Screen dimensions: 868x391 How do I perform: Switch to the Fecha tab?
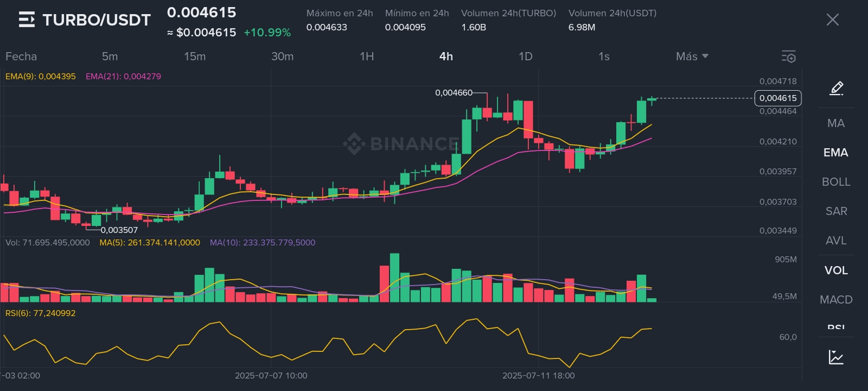click(x=21, y=56)
